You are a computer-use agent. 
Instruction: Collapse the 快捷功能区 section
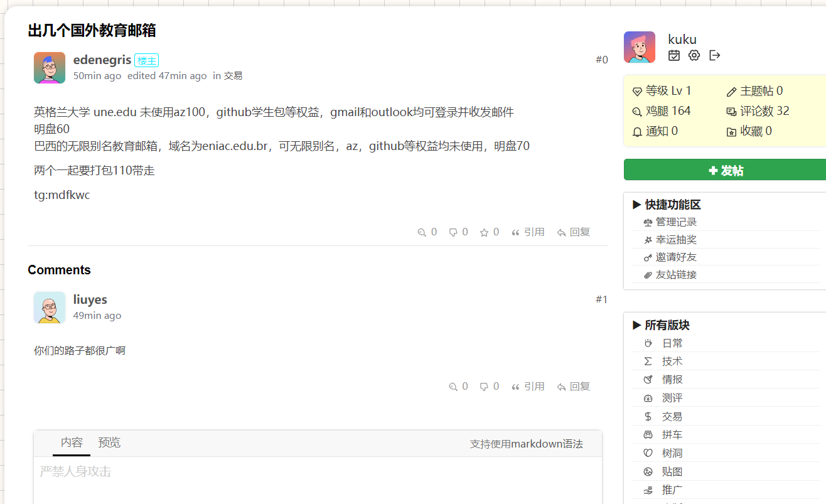[x=667, y=205]
